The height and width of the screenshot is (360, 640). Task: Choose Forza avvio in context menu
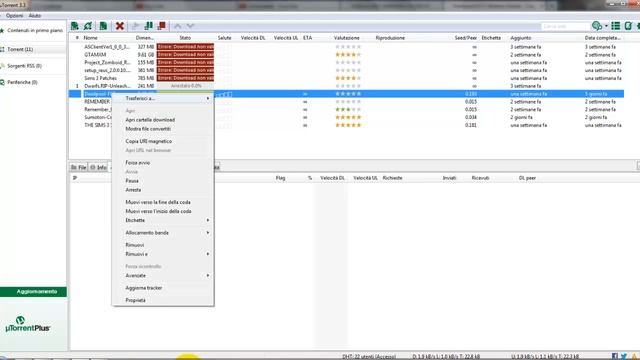(163, 162)
